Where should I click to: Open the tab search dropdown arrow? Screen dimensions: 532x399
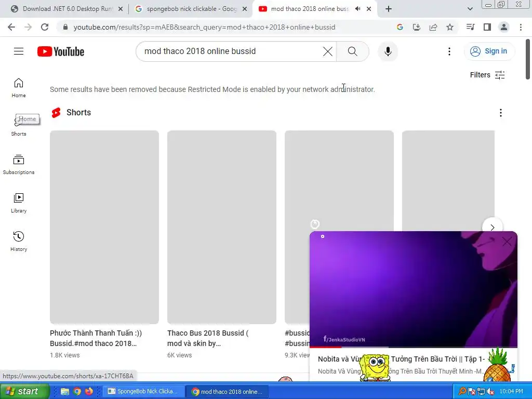point(470,9)
